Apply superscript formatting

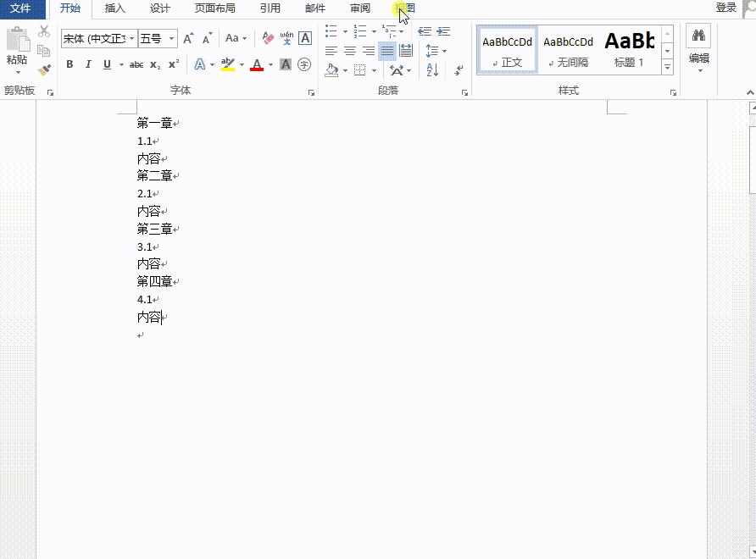point(173,64)
